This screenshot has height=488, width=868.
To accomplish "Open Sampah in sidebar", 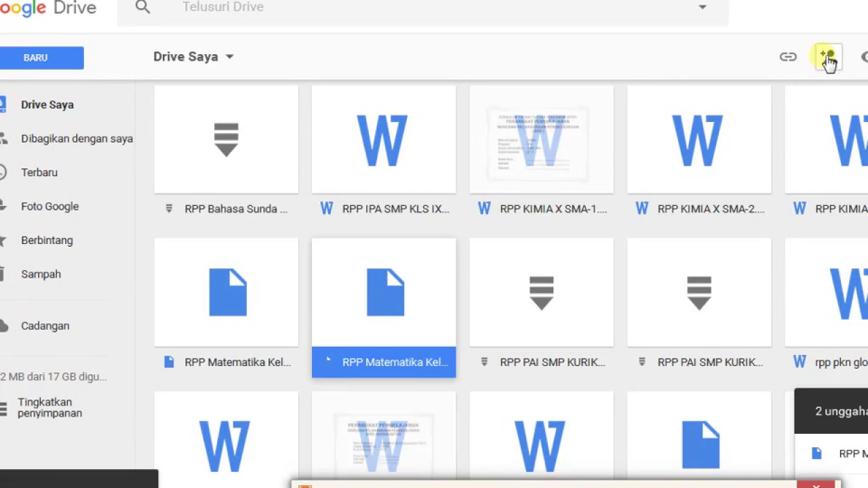I will tap(41, 274).
